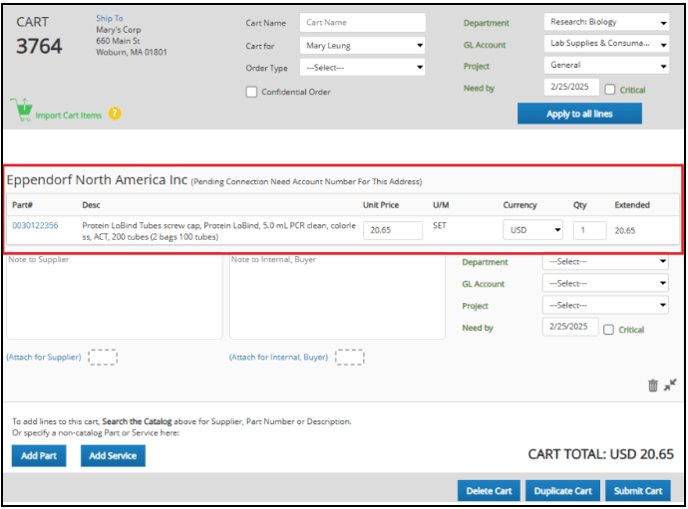Open part number 0030122356 link
This screenshot has height=509, width=688.
click(x=35, y=225)
